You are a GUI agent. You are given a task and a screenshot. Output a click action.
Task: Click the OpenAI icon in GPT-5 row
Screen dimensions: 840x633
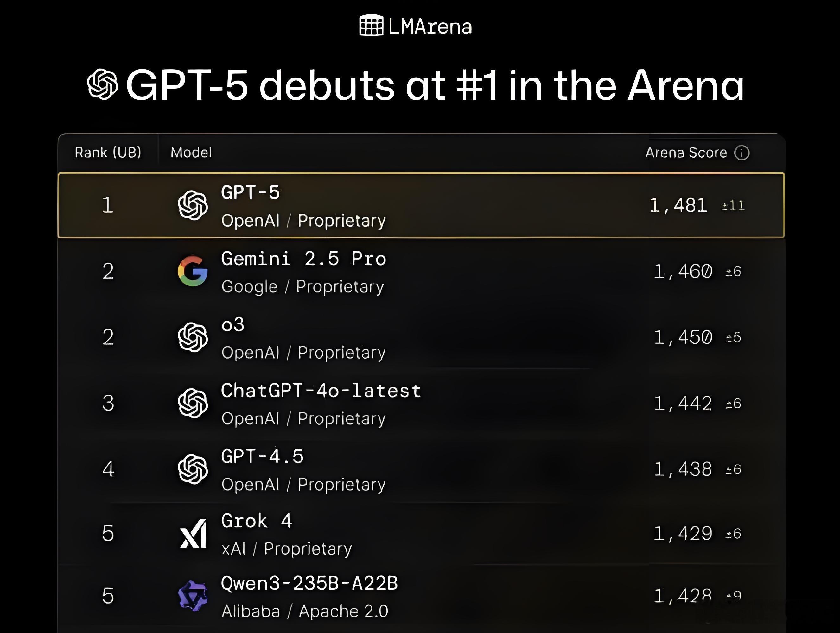pyautogui.click(x=193, y=205)
